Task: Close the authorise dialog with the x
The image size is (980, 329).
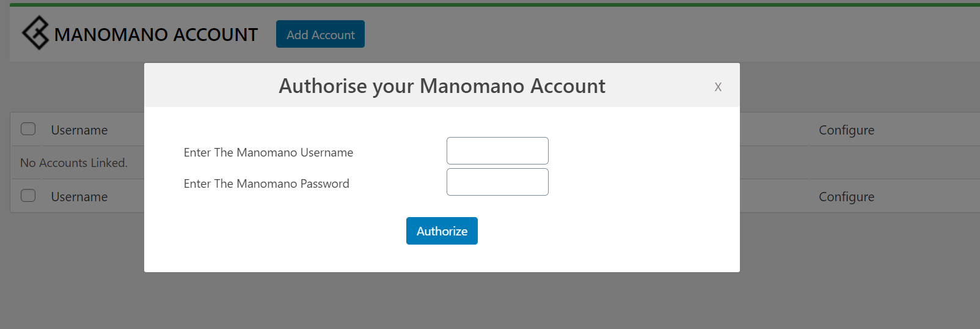Action: coord(718,87)
